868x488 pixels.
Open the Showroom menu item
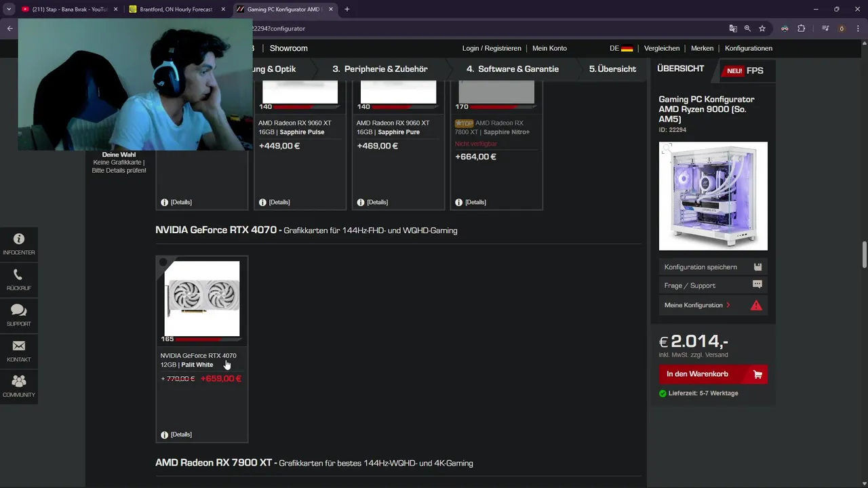(289, 48)
